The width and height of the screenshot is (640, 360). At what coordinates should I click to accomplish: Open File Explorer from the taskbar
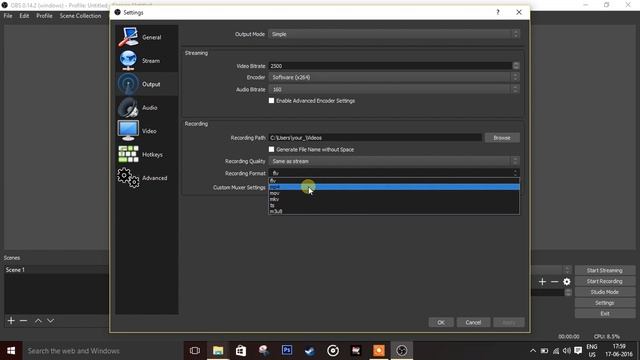coord(218,351)
